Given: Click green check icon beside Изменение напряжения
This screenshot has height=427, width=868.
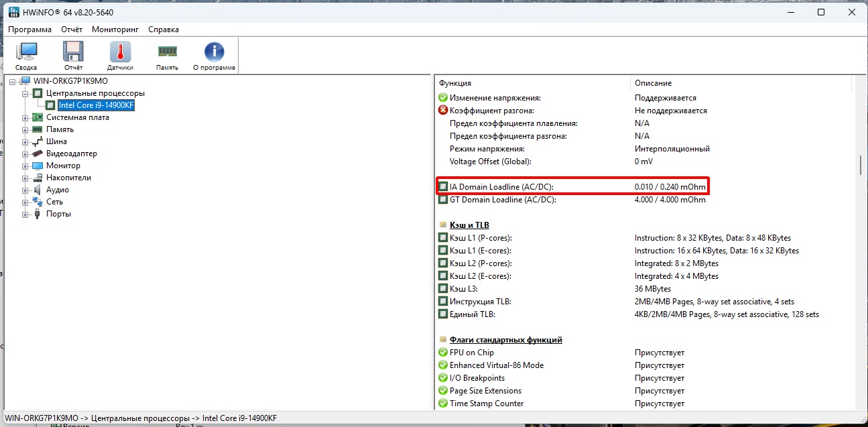Looking at the screenshot, I should tap(443, 98).
